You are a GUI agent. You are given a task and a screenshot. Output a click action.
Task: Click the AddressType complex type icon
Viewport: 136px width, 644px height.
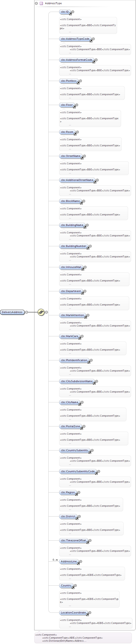(x=41, y=3)
